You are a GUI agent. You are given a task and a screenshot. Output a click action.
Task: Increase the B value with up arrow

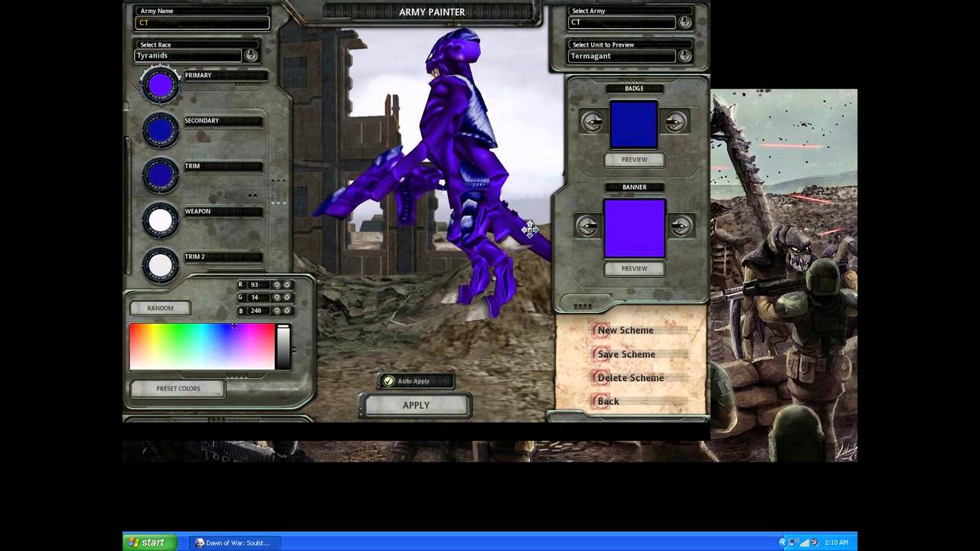click(x=276, y=310)
